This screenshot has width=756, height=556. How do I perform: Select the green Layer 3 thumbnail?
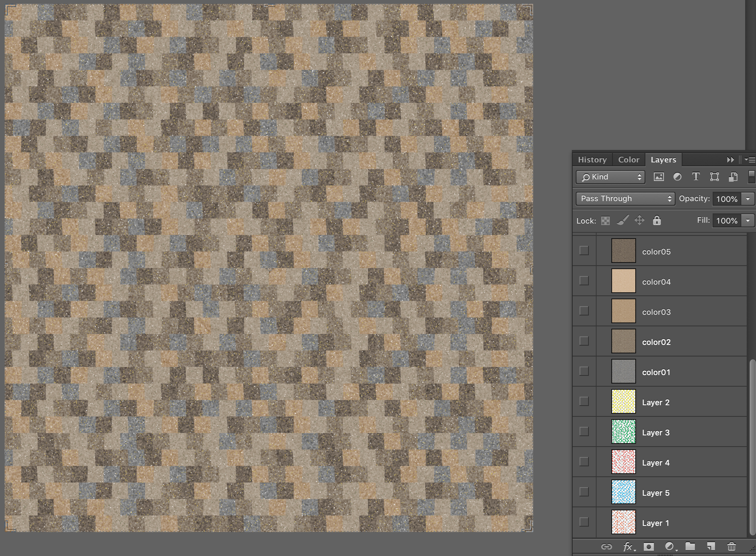point(623,431)
